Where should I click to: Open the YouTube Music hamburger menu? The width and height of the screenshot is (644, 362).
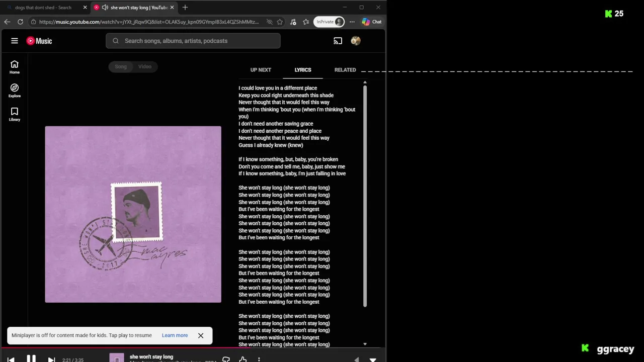15,41
